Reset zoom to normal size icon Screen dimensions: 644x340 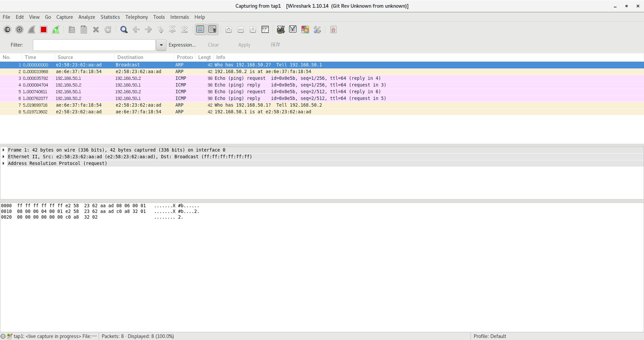253,30
